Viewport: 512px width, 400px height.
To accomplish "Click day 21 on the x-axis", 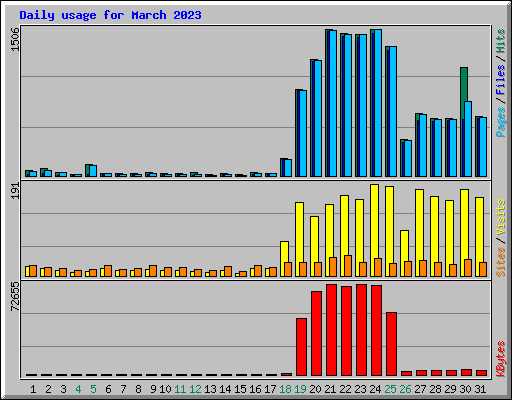I will click(x=330, y=389).
